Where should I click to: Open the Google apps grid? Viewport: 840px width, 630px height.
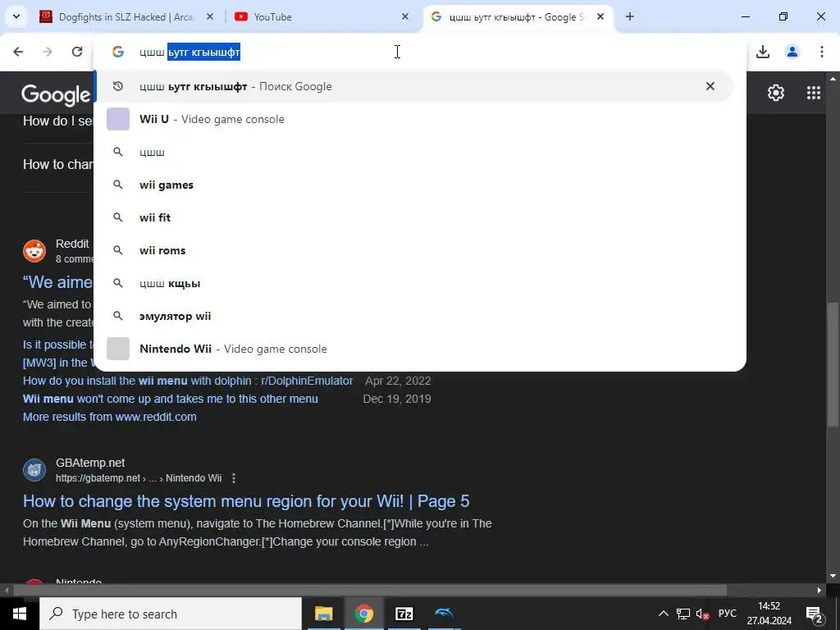coord(814,93)
